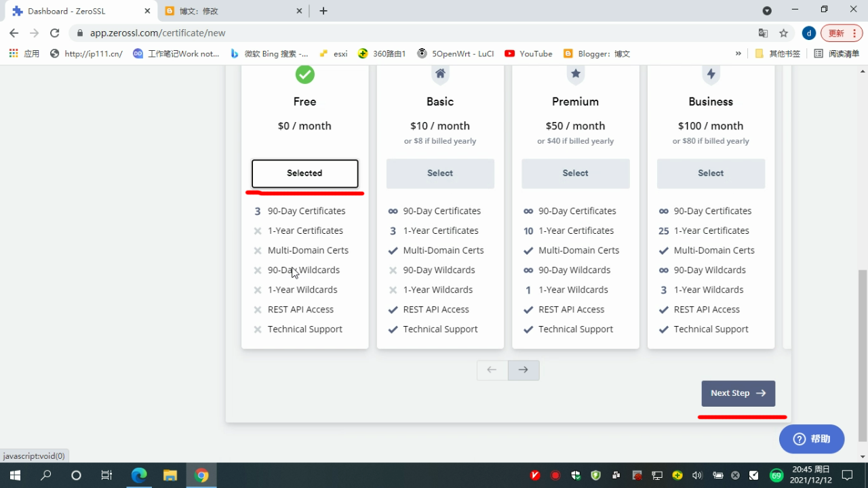Launch Microsoft Edge from taskbar
This screenshot has width=868, height=488.
139,475
